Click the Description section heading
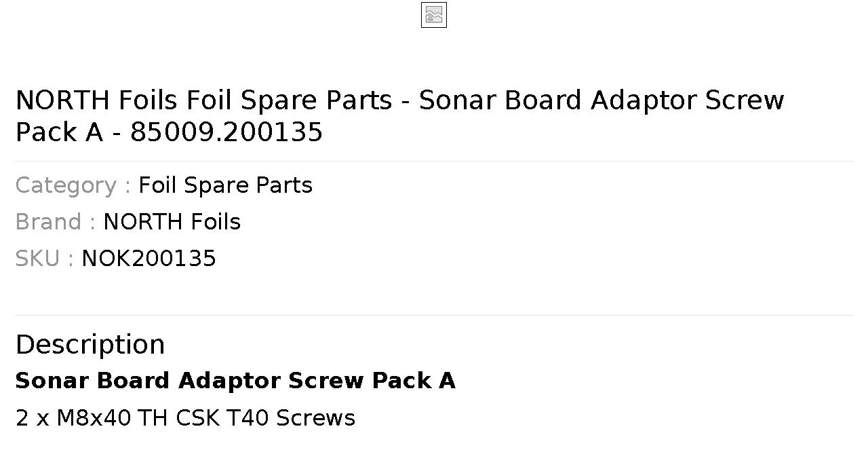This screenshot has height=450, width=868. point(90,344)
